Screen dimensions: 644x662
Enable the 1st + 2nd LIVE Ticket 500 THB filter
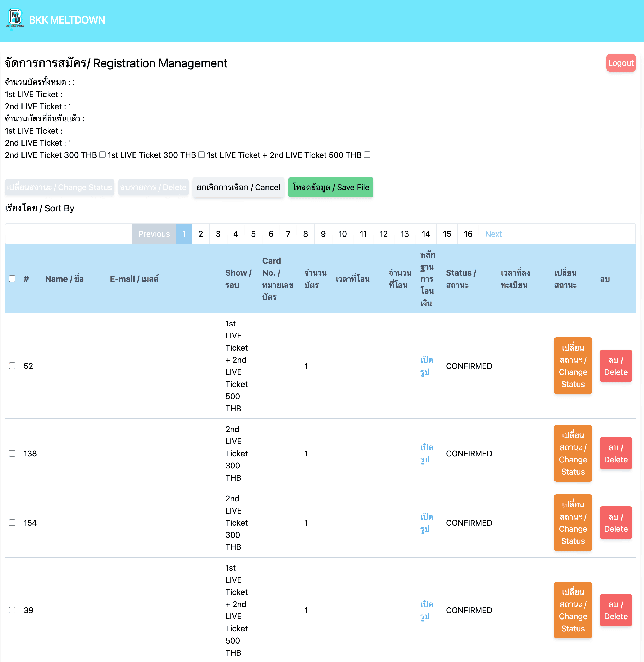point(367,155)
